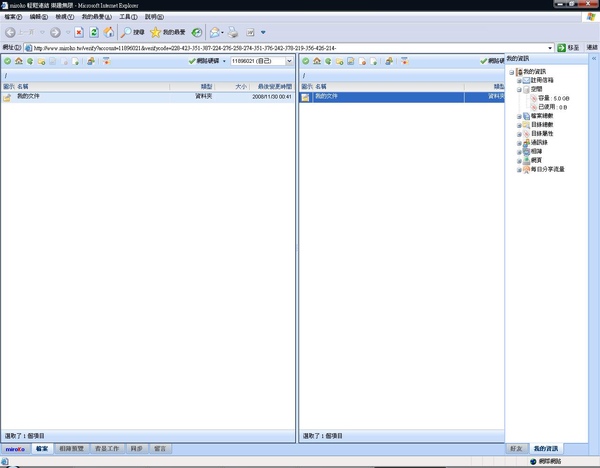Click the filter icon in left pane toolbar

pyautogui.click(x=106, y=61)
